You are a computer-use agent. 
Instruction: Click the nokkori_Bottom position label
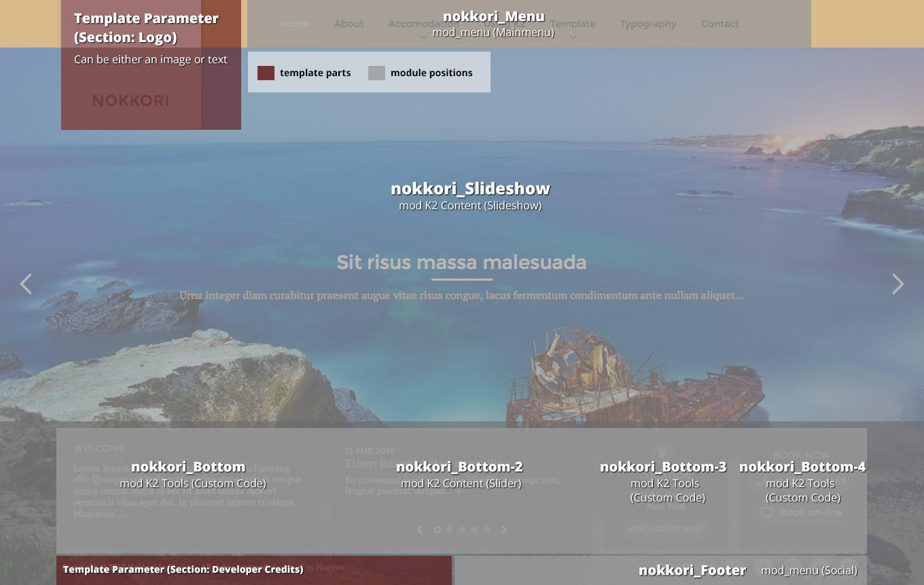[x=188, y=467]
